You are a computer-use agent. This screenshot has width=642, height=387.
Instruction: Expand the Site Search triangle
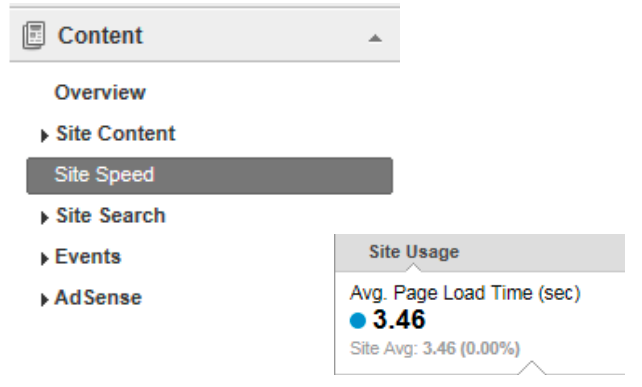click(45, 217)
